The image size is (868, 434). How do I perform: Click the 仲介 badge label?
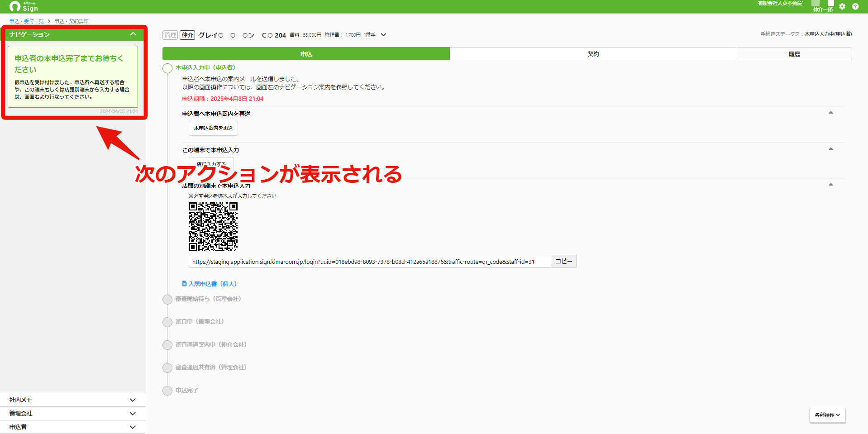coord(187,35)
